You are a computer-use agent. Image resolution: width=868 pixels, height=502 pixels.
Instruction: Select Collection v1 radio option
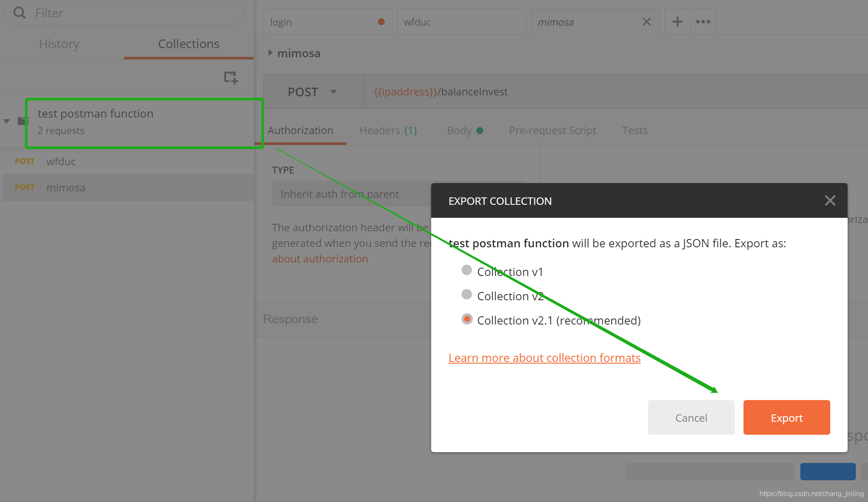coord(467,270)
